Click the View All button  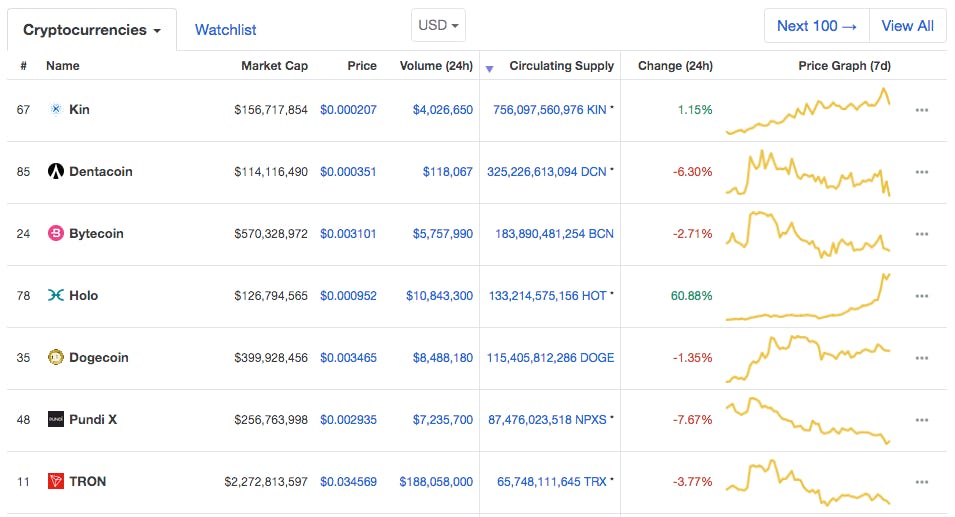pyautogui.click(x=907, y=26)
